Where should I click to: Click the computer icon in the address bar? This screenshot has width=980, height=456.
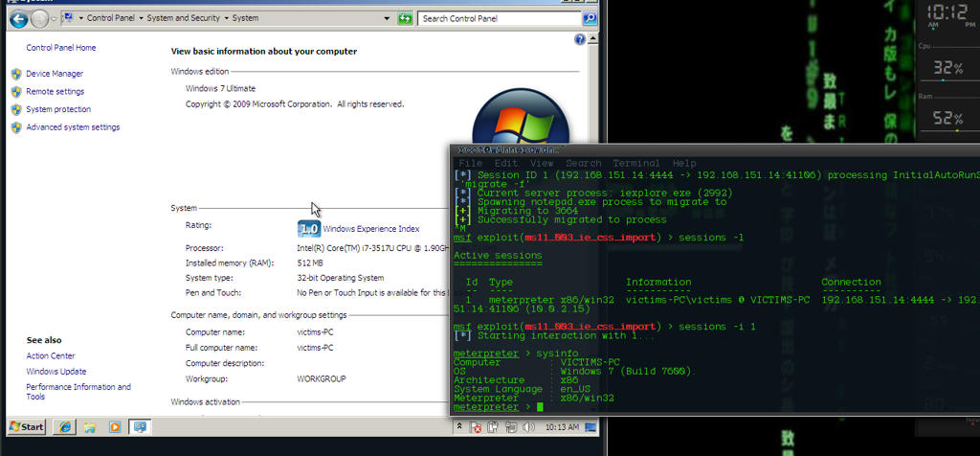pyautogui.click(x=68, y=18)
